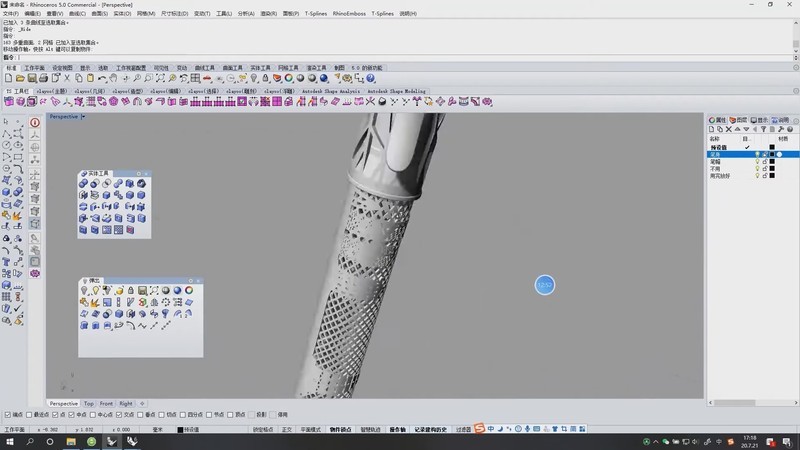
Task: Open the 文件(F) menu
Action: point(10,14)
